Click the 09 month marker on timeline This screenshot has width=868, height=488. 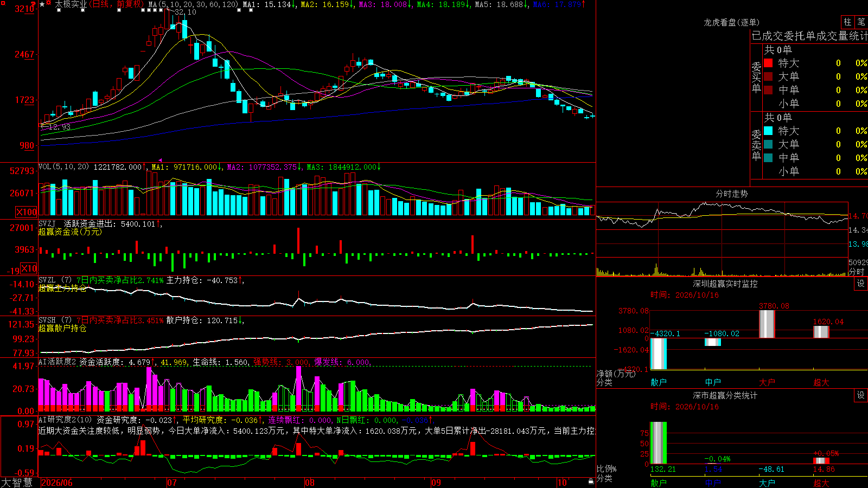[x=436, y=483]
